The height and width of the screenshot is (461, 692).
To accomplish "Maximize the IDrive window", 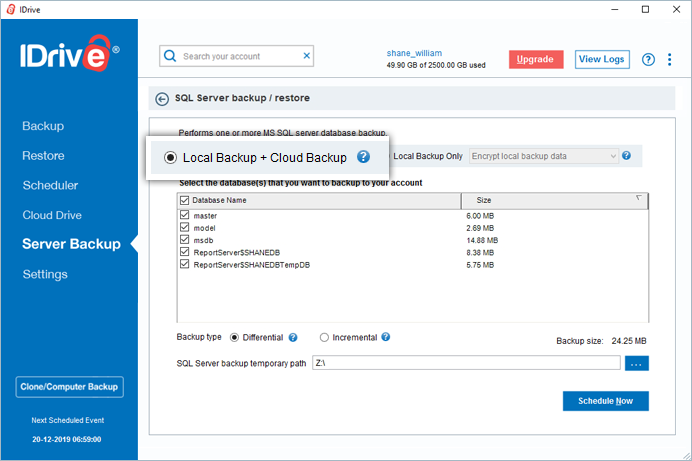I will click(x=645, y=9).
